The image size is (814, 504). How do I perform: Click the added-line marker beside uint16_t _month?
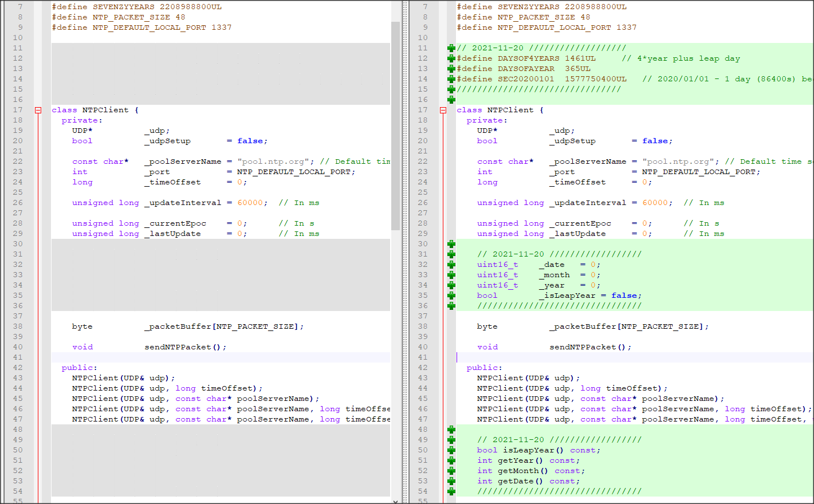tap(451, 275)
